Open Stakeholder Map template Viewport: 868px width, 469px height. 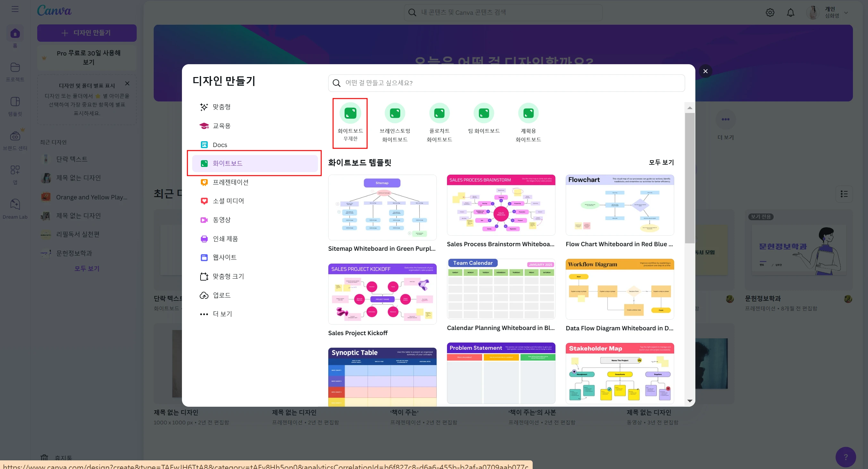[620, 373]
